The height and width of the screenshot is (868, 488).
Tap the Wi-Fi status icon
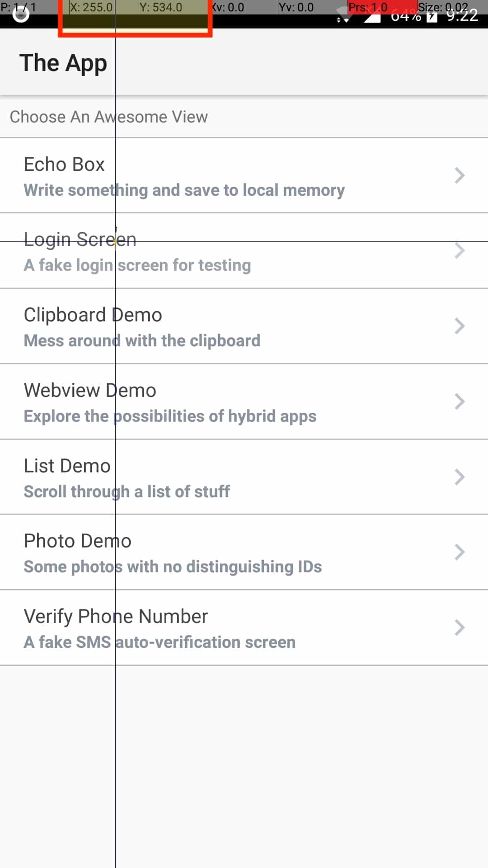point(344,16)
